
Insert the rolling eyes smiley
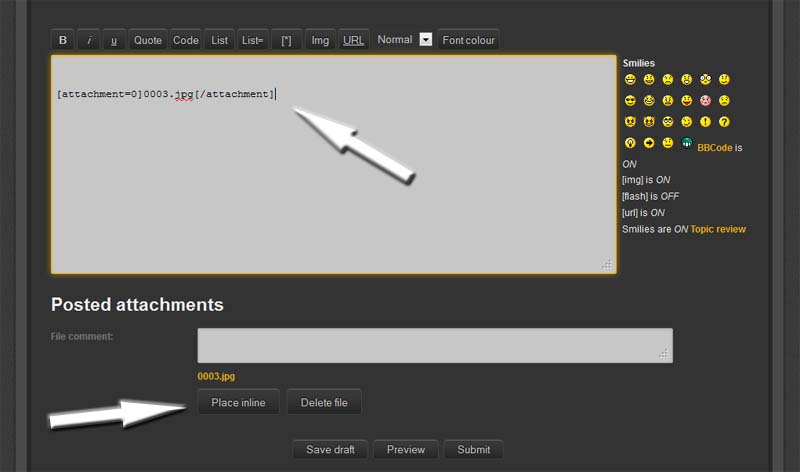point(668,121)
